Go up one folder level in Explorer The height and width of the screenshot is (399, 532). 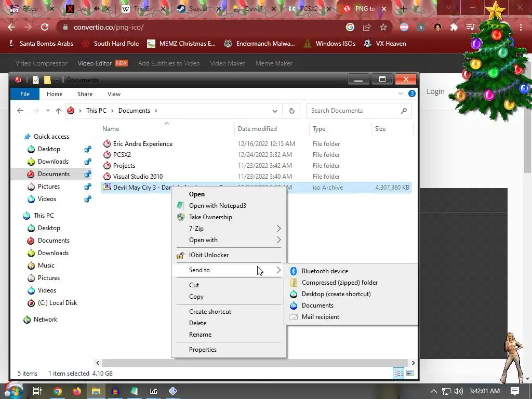click(59, 111)
